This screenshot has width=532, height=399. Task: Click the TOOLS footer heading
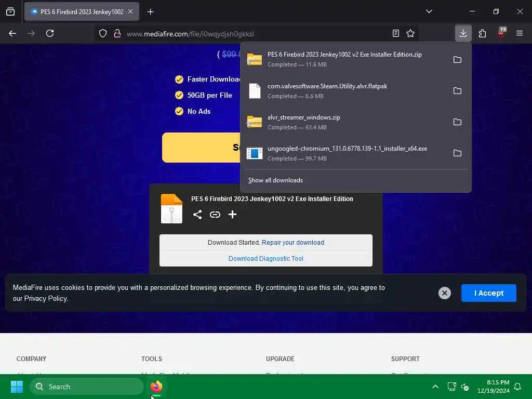click(x=152, y=358)
